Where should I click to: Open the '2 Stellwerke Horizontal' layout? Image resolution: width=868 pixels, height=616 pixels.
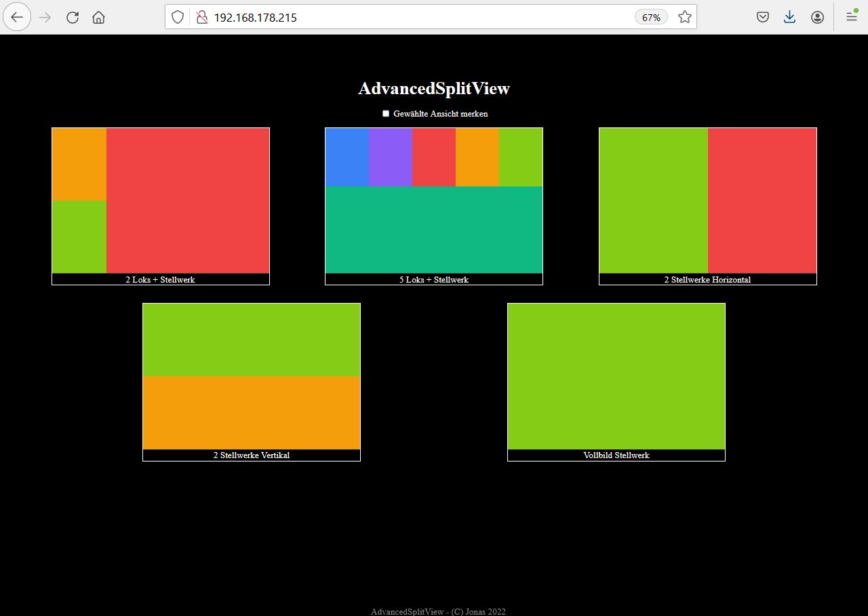707,203
